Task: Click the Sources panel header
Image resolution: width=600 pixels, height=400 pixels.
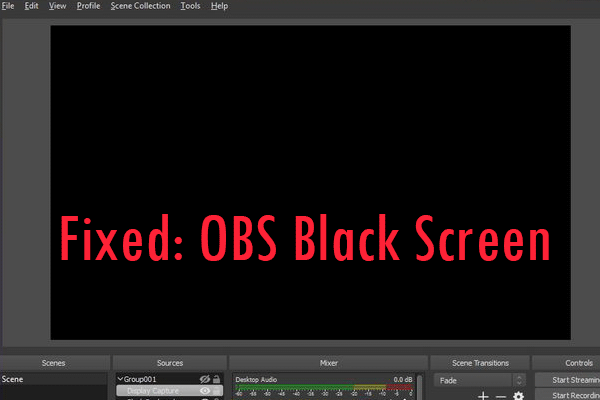Action: point(170,363)
